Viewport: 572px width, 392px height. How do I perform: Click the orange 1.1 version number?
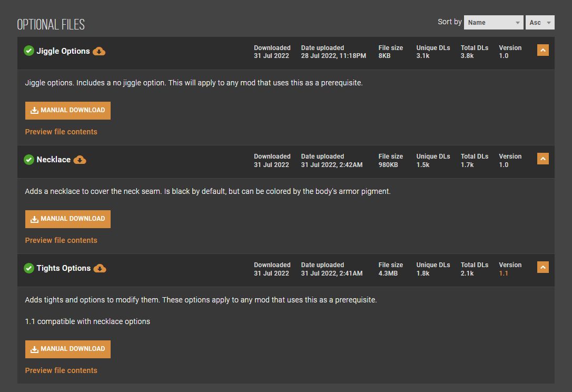pyautogui.click(x=504, y=273)
